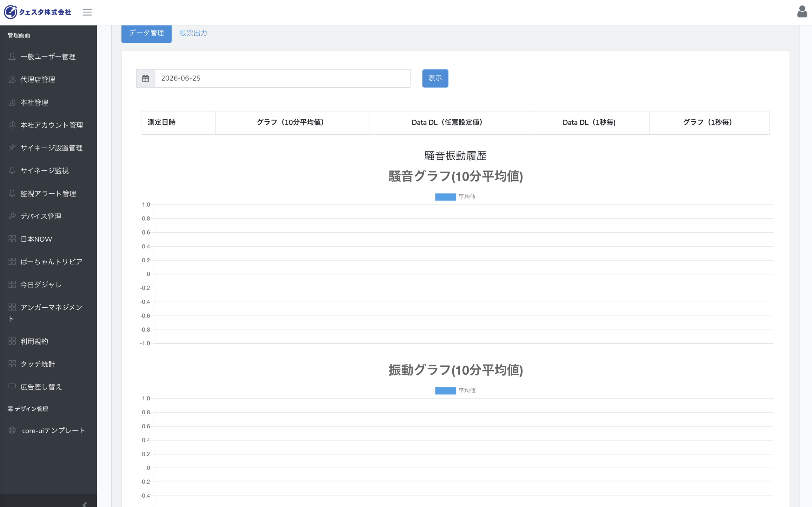
Task: Open タッチ統計 menu item
Action: (48, 364)
